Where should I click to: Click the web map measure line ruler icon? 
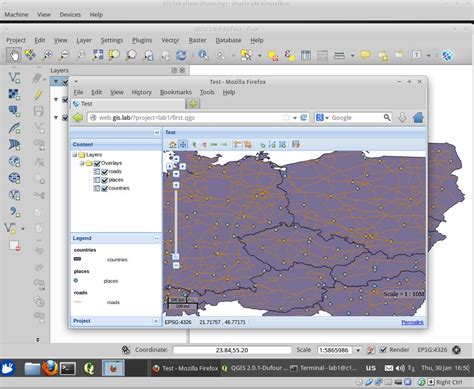tap(237, 144)
